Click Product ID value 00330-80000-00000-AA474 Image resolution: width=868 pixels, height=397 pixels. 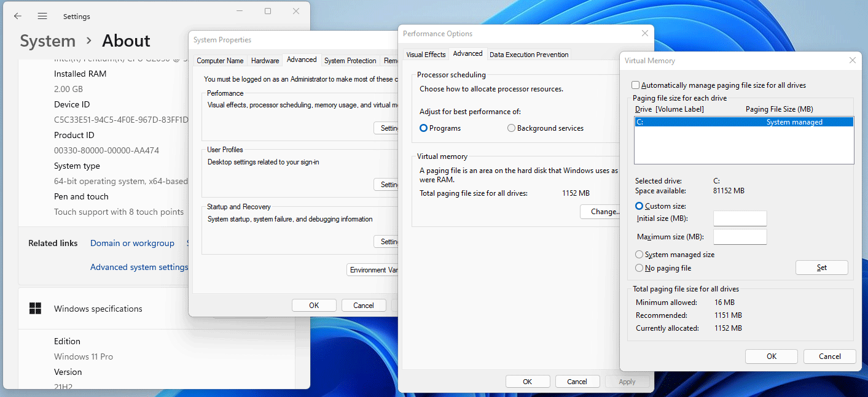(107, 150)
